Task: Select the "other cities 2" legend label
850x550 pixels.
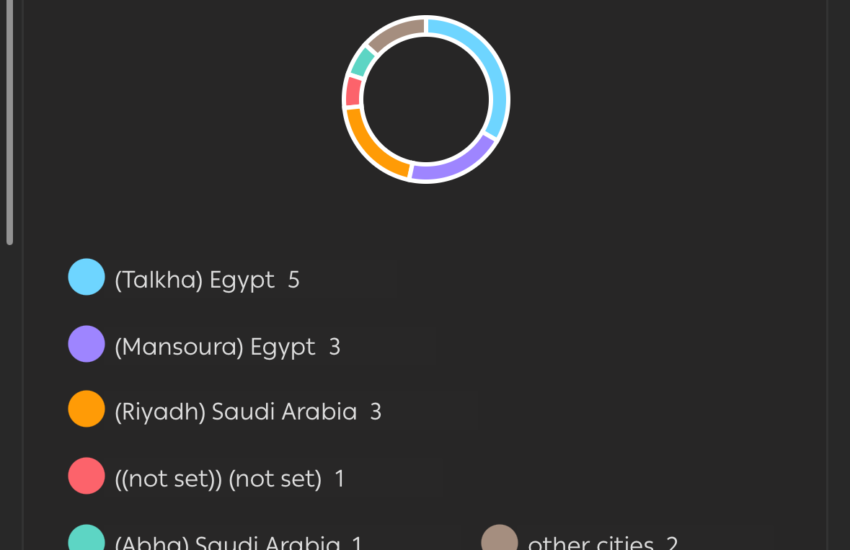Action: point(602,544)
